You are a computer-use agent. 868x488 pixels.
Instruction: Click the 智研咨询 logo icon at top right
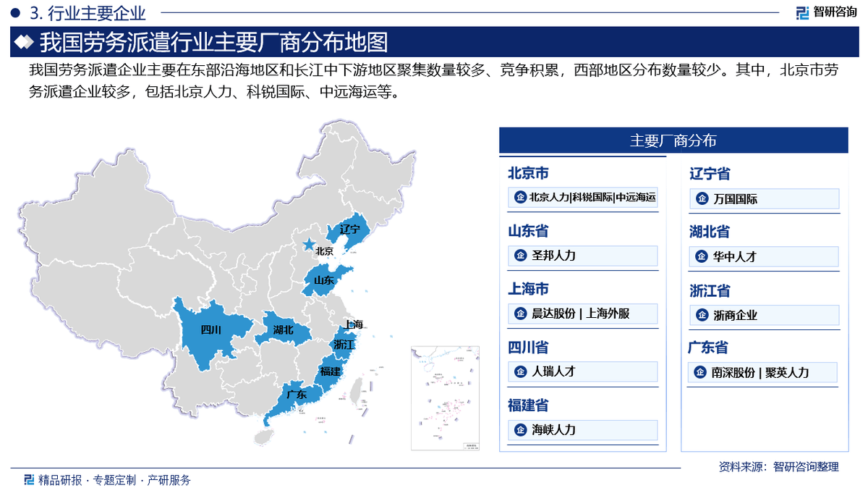point(801,12)
